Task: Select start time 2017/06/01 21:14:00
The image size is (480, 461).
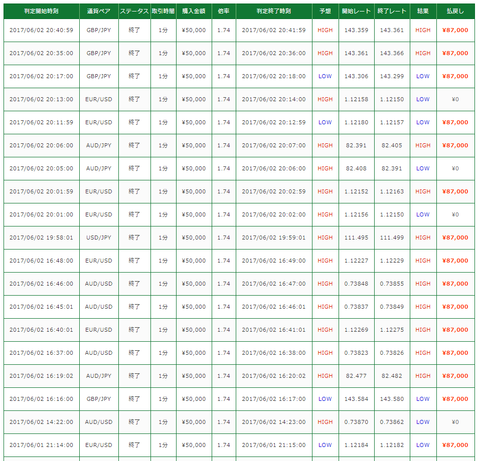Action: (41, 445)
